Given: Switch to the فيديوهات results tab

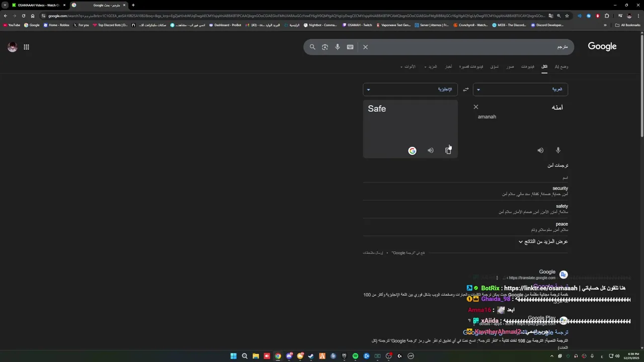Looking at the screenshot, I should tap(528, 66).
